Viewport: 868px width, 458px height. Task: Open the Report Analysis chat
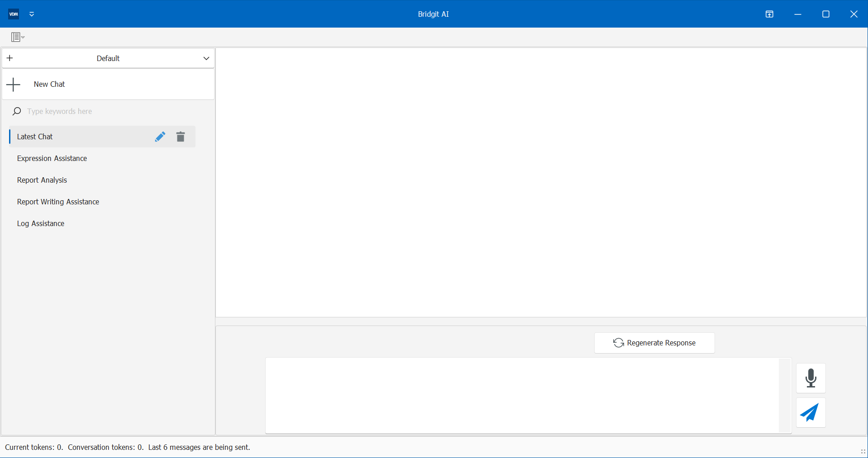point(102,180)
